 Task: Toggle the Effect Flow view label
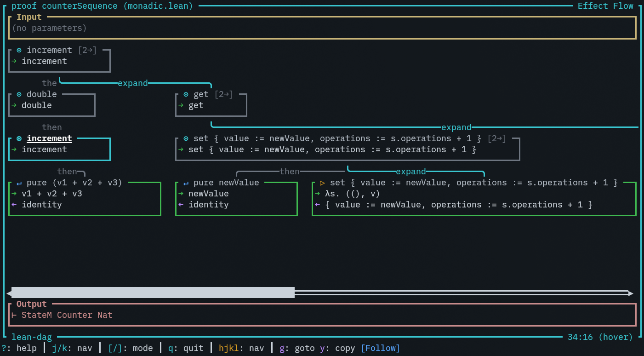[x=605, y=6]
